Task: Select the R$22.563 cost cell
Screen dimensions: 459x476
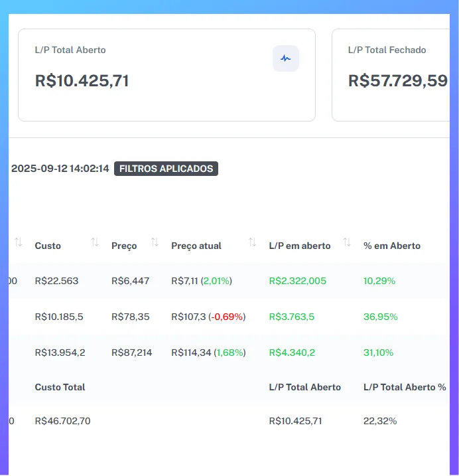Action: click(56, 281)
